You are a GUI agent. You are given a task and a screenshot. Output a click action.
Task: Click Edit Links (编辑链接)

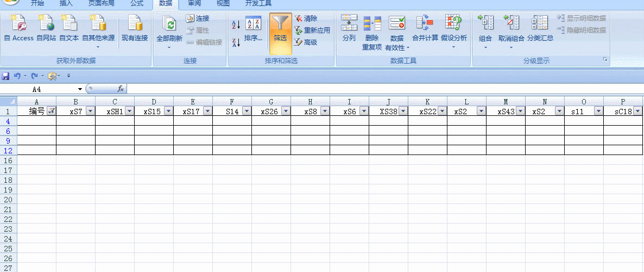(x=204, y=42)
